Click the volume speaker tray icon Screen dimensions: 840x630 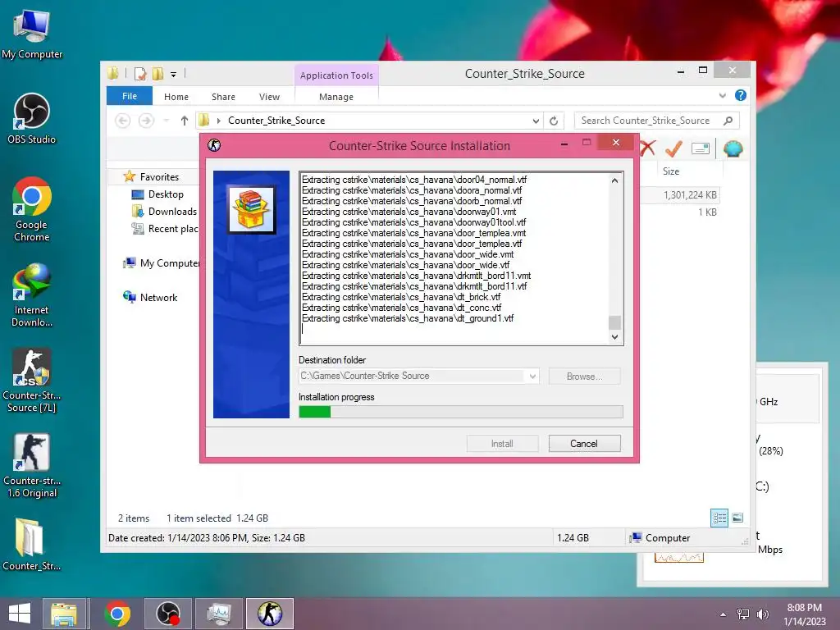pos(762,614)
